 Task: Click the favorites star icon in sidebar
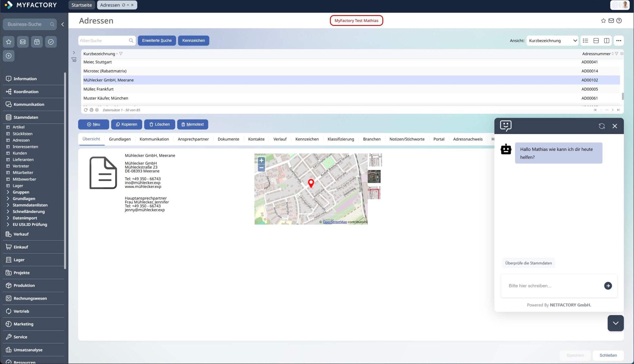[8, 42]
